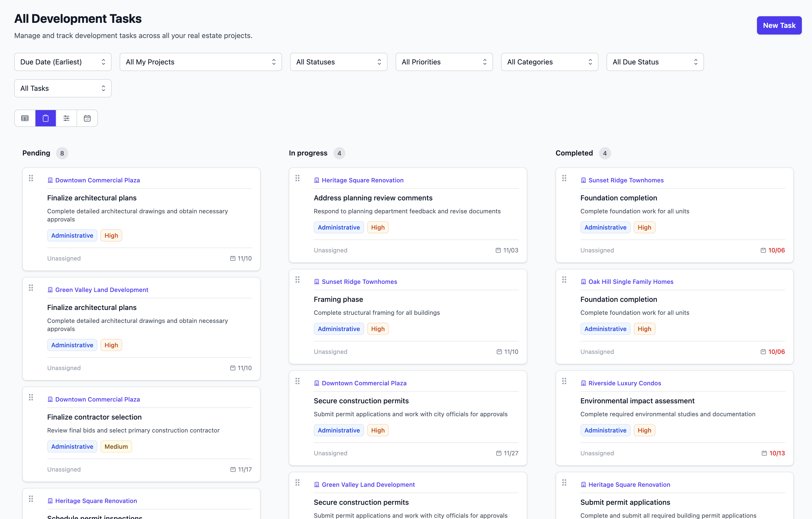Open the Downtown Commercial Plaza project link

coord(97,180)
